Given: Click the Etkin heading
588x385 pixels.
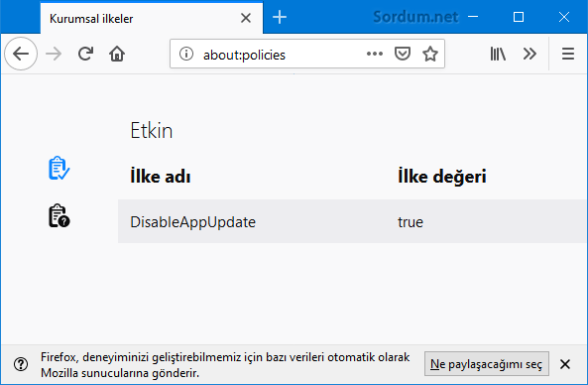Looking at the screenshot, I should point(151,131).
